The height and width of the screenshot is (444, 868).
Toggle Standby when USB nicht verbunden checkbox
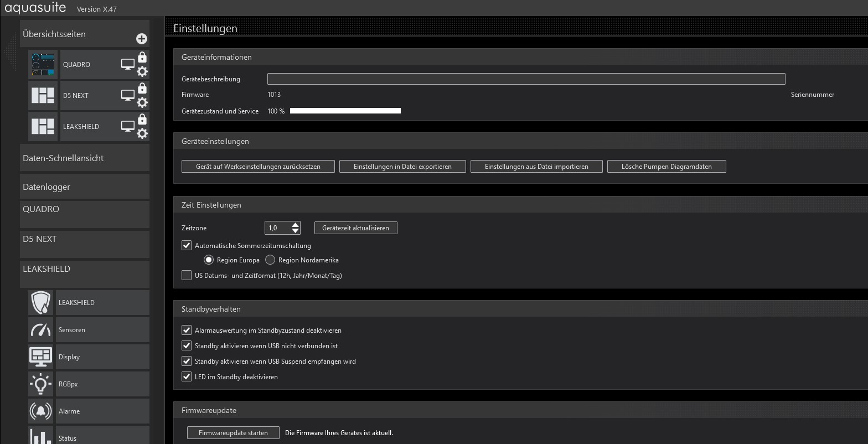coord(187,345)
